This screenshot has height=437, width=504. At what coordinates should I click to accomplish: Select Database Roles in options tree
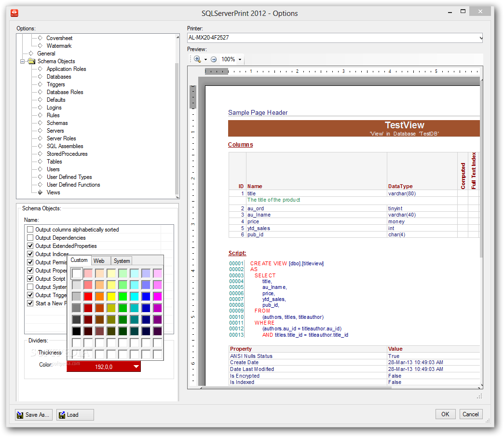click(65, 92)
